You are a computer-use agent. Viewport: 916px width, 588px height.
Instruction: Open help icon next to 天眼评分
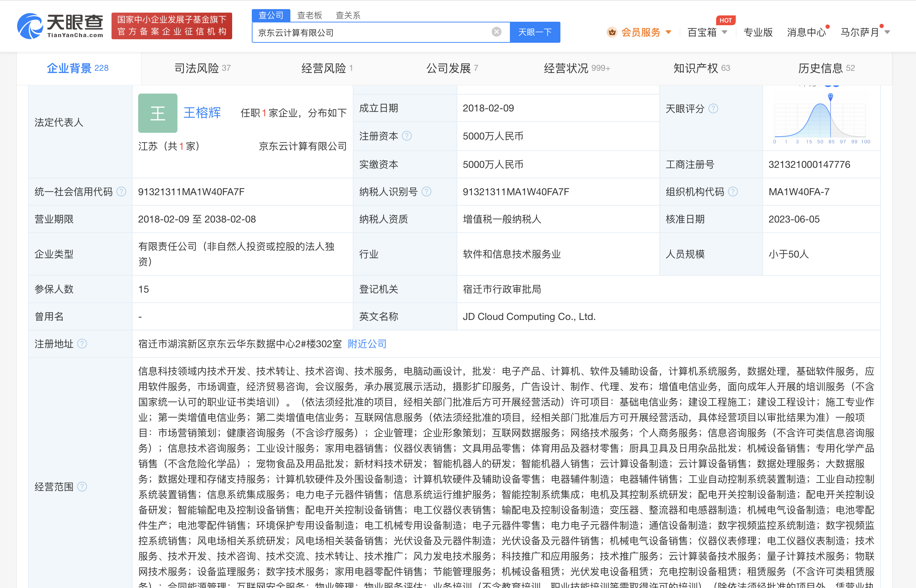click(713, 109)
